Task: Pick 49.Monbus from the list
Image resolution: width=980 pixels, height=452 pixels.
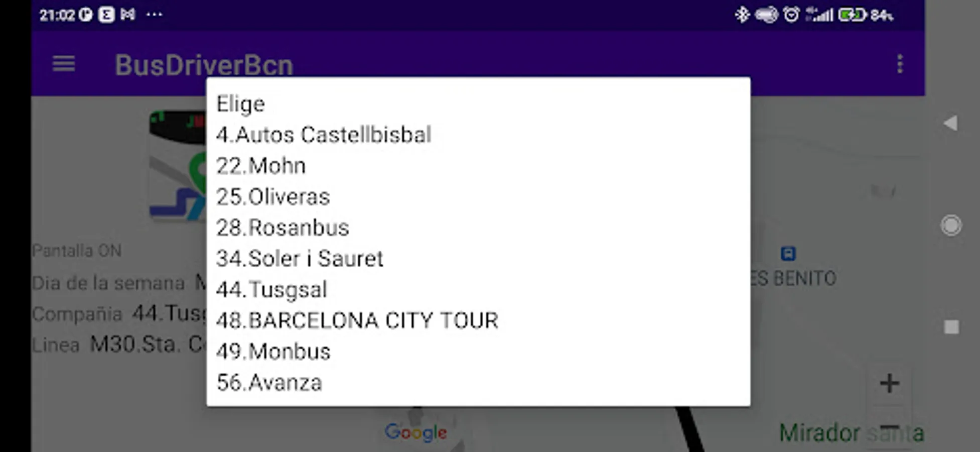Action: coord(273,352)
